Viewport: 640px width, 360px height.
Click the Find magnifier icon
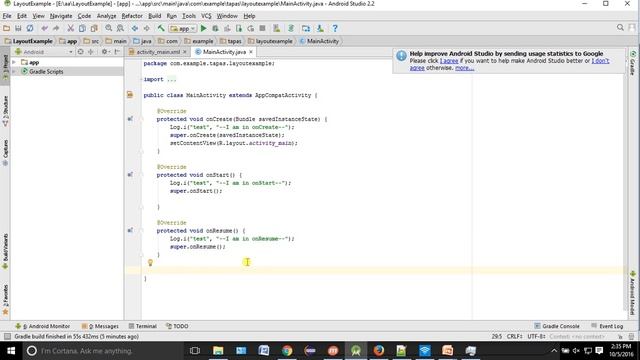[x=109, y=29]
